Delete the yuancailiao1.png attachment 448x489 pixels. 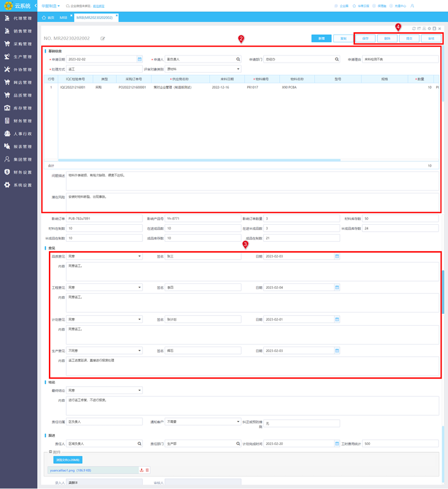[147, 470]
